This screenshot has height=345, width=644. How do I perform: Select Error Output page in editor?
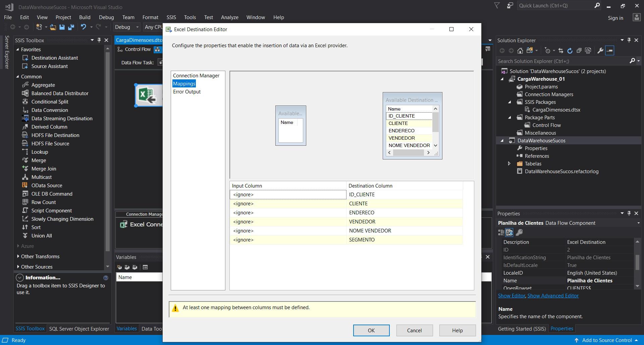click(187, 92)
